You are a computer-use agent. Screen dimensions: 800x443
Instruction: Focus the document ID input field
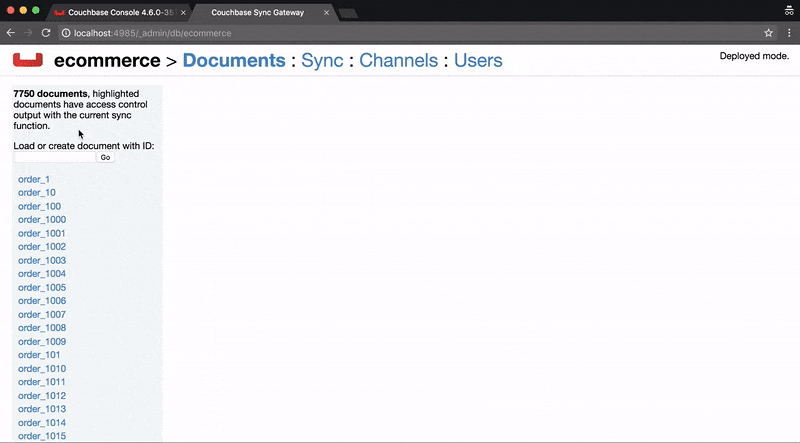click(55, 157)
